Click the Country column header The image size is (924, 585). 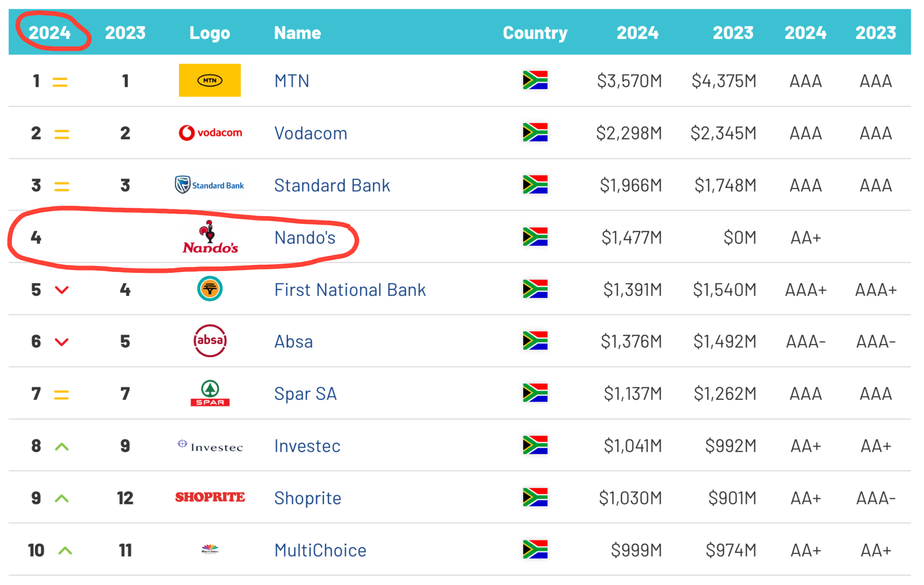535,33
